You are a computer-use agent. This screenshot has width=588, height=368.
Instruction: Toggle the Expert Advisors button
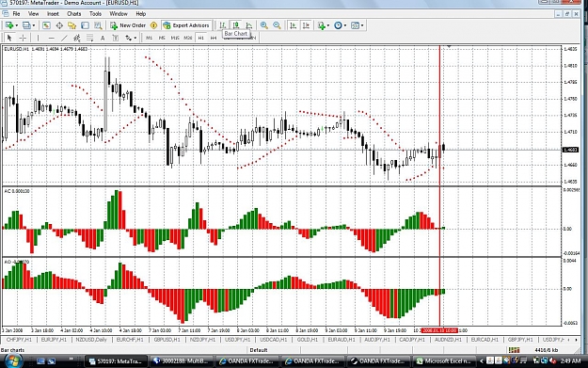[x=186, y=25]
